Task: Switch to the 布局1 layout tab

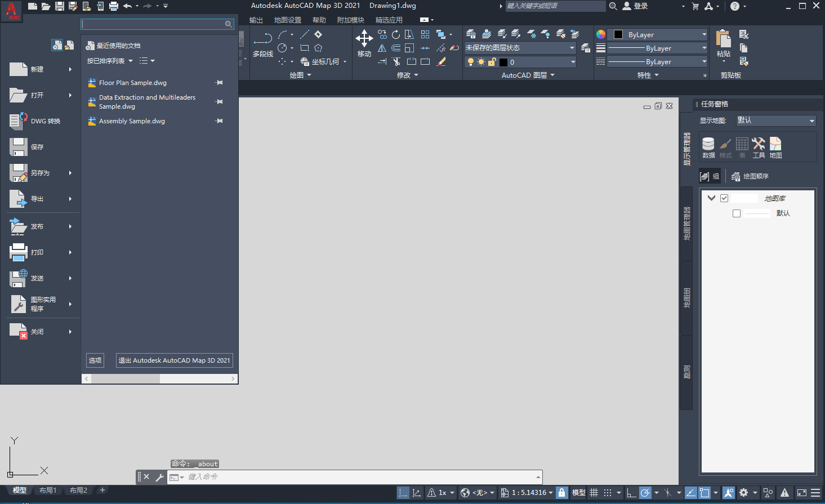Action: point(48,490)
